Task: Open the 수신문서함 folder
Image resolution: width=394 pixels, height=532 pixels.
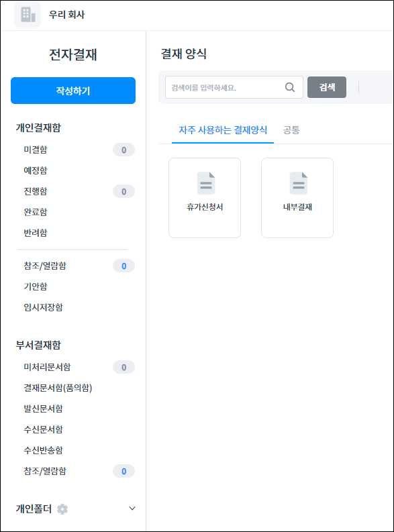Action: 43,429
